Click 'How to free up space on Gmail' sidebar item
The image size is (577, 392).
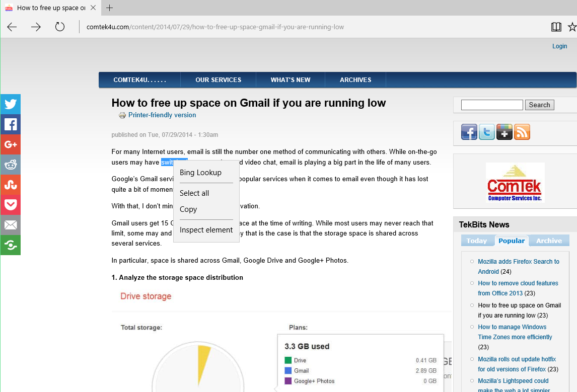click(519, 310)
